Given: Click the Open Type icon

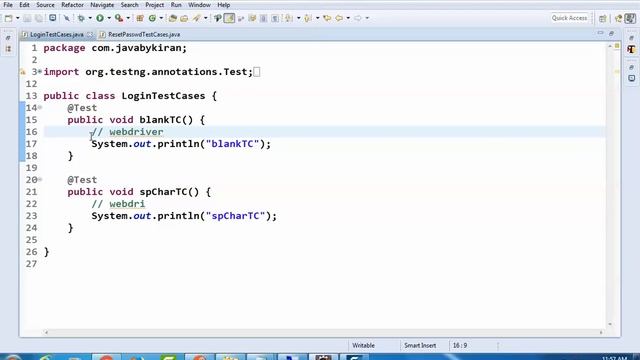Looking at the screenshot, I should point(173,18).
